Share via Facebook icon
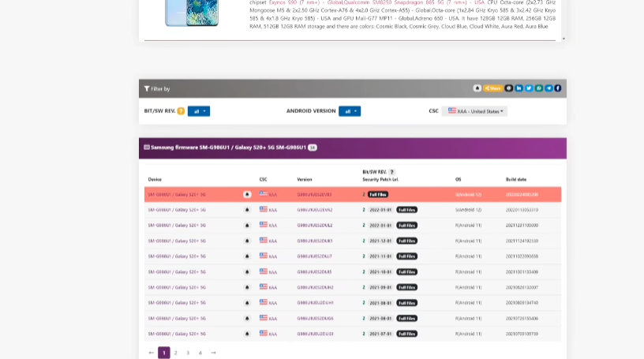The width and height of the screenshot is (644, 359). pyautogui.click(x=558, y=88)
